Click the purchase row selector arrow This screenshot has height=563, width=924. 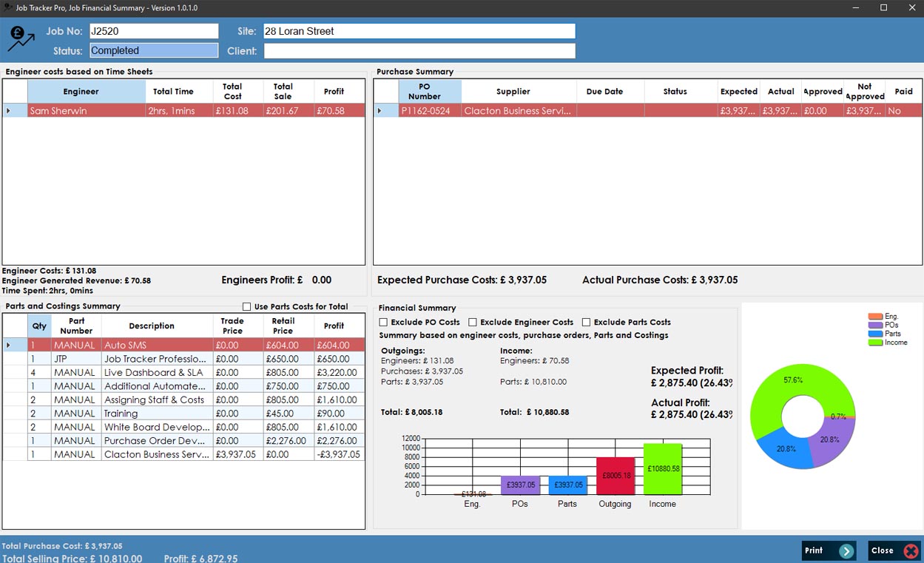(380, 111)
